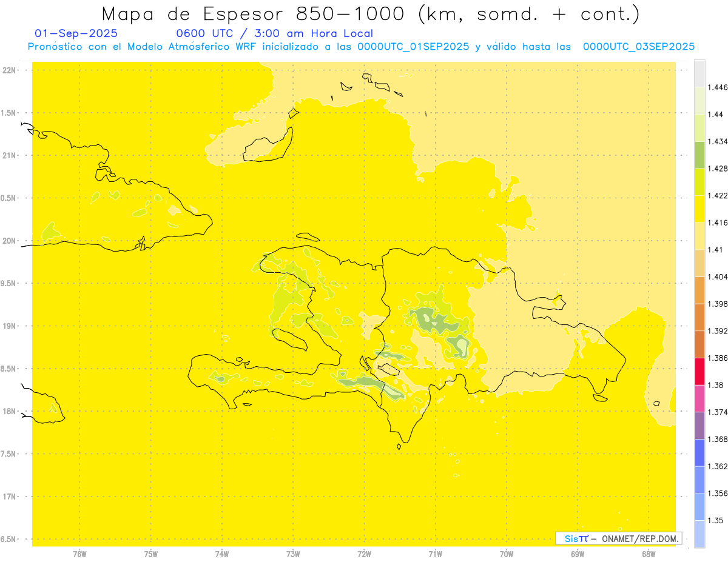Viewport: 728px width, 562px height.
Task: Click the latitude axis label '21N'
Action: pyautogui.click(x=9, y=155)
